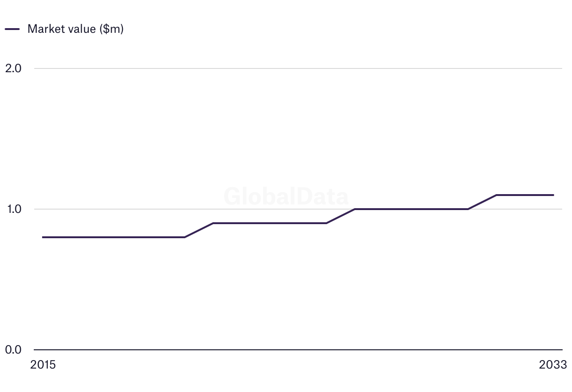The height and width of the screenshot is (392, 572).
Task: Click the rising segment from 0.9 to 1.0
Action: pyautogui.click(x=340, y=216)
